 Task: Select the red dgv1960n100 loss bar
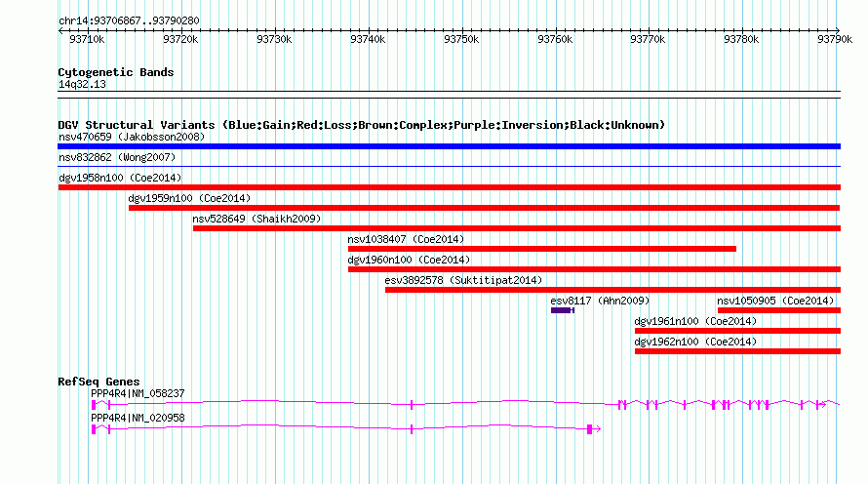point(594,269)
